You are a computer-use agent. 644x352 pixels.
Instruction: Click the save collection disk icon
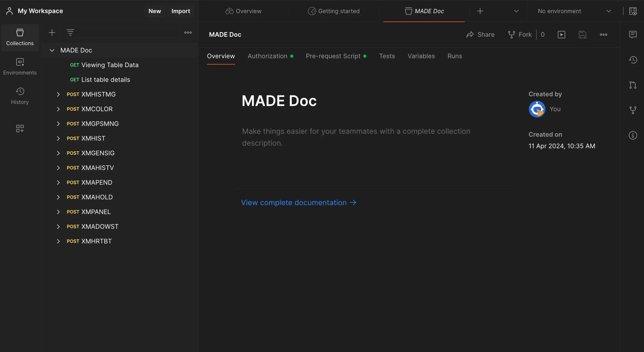coord(583,35)
